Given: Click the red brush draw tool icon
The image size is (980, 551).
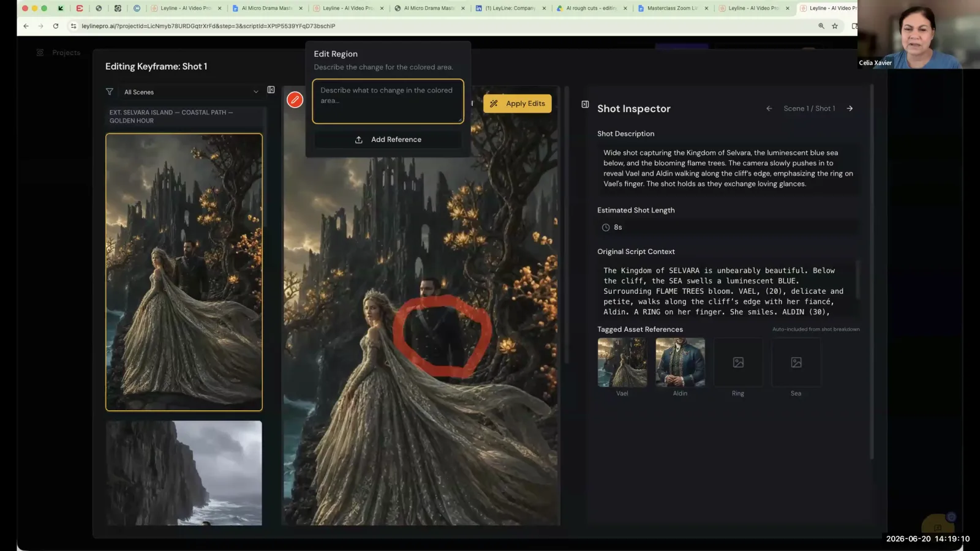Looking at the screenshot, I should 295,99.
